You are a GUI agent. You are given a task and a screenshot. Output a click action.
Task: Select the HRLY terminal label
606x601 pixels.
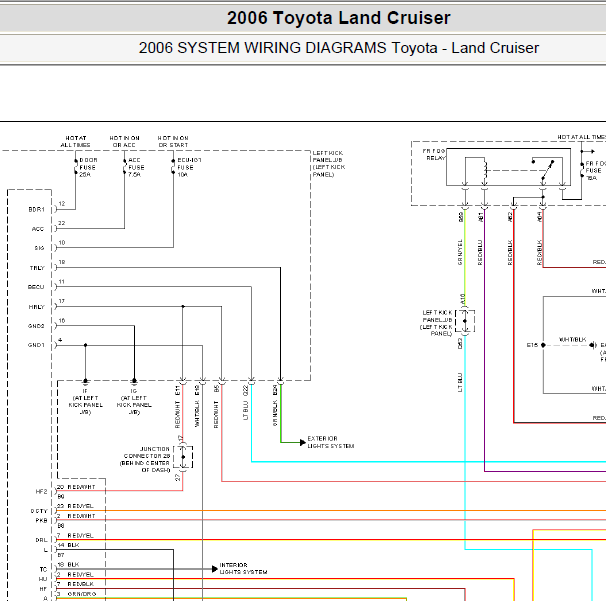[x=37, y=307]
